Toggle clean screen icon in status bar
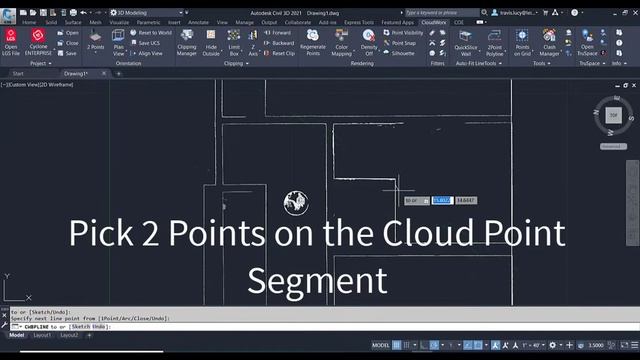640x360 pixels. [x=624, y=345]
